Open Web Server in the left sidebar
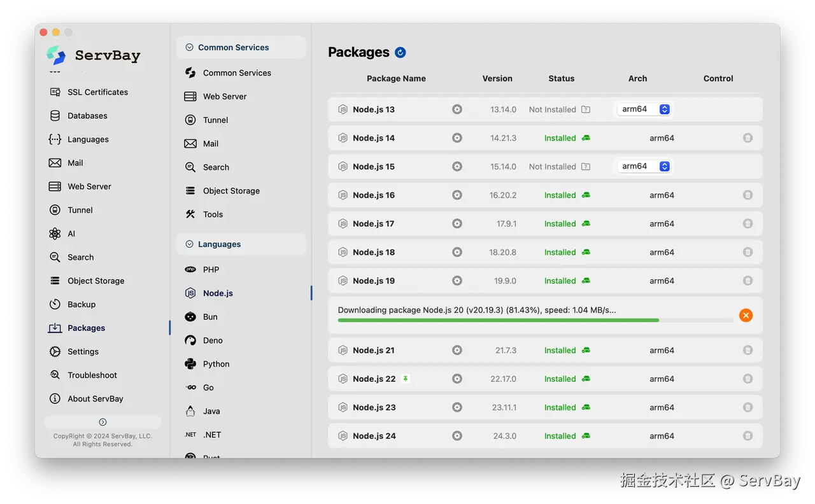 [x=81, y=186]
